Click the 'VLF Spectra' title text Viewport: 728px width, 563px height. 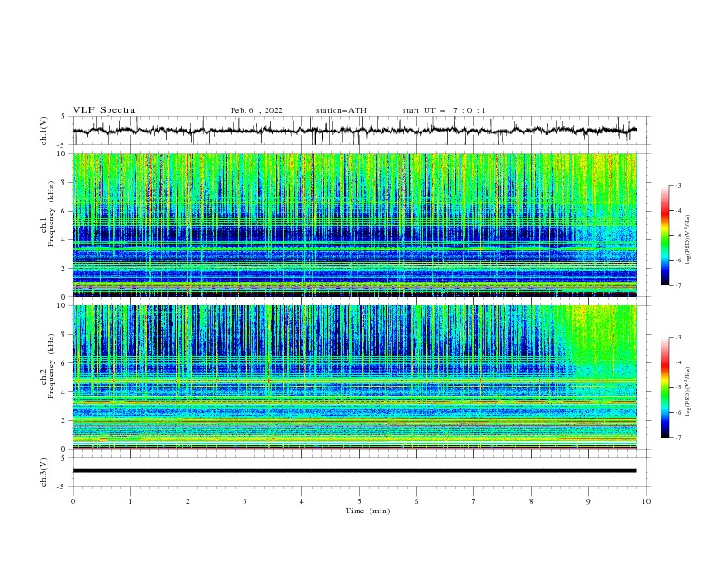tap(104, 110)
